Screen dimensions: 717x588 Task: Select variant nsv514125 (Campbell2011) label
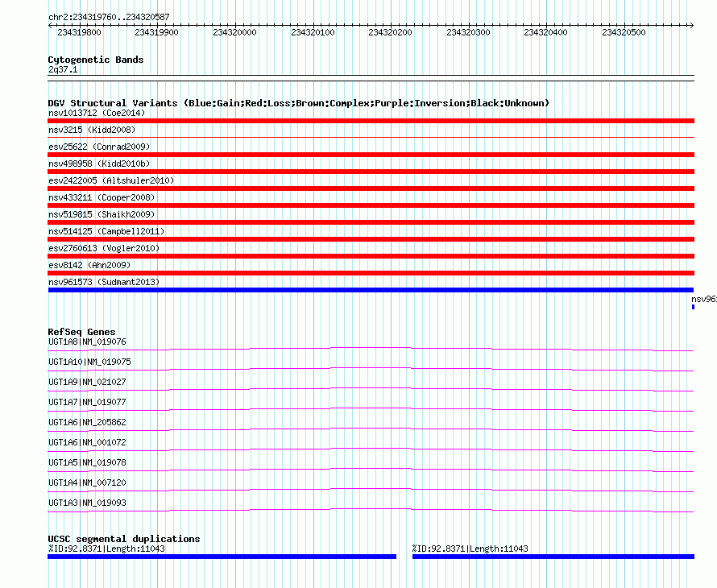pyautogui.click(x=106, y=231)
